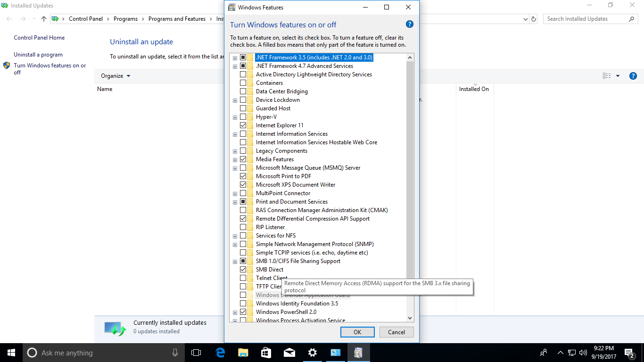The image size is (644, 362).
Task: Open the Windows Start button
Action: pyautogui.click(x=11, y=353)
